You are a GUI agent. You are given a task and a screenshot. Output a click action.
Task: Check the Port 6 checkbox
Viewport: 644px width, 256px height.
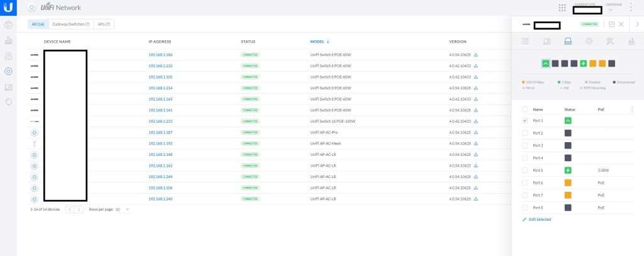click(x=525, y=182)
